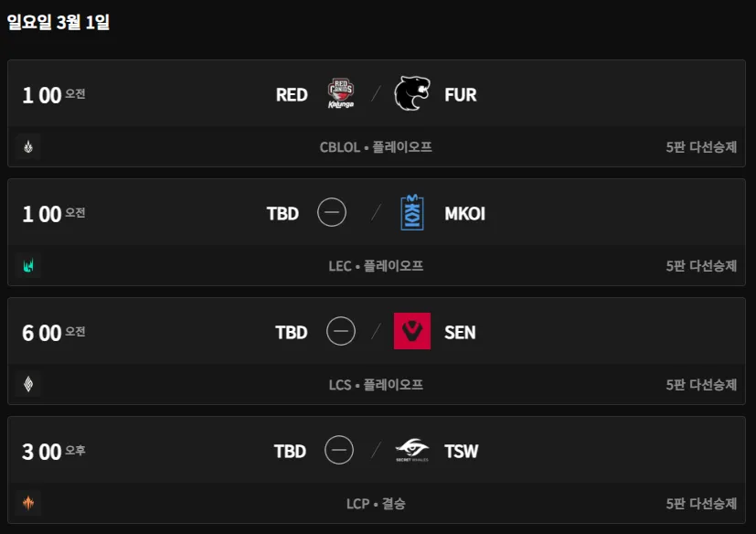Click the orange LCP league icon
756x534 pixels.
tap(28, 504)
